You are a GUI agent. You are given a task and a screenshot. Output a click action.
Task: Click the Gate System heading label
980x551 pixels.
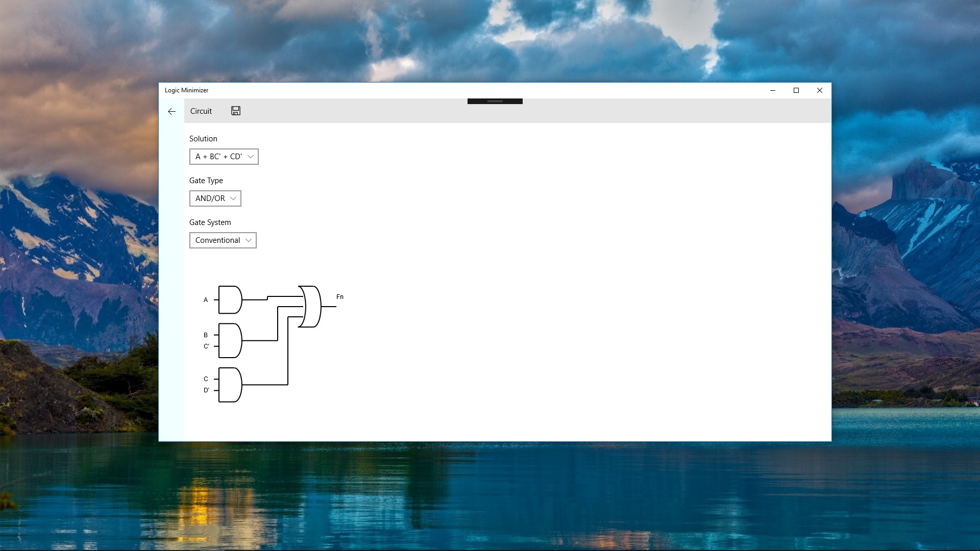210,222
